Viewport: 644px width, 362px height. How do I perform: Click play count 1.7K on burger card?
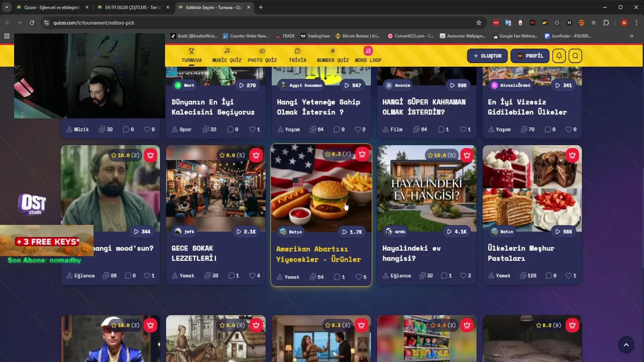click(352, 232)
